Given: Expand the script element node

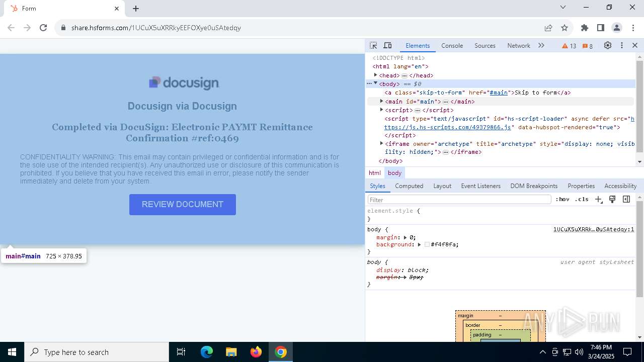Looking at the screenshot, I should coord(381,110).
